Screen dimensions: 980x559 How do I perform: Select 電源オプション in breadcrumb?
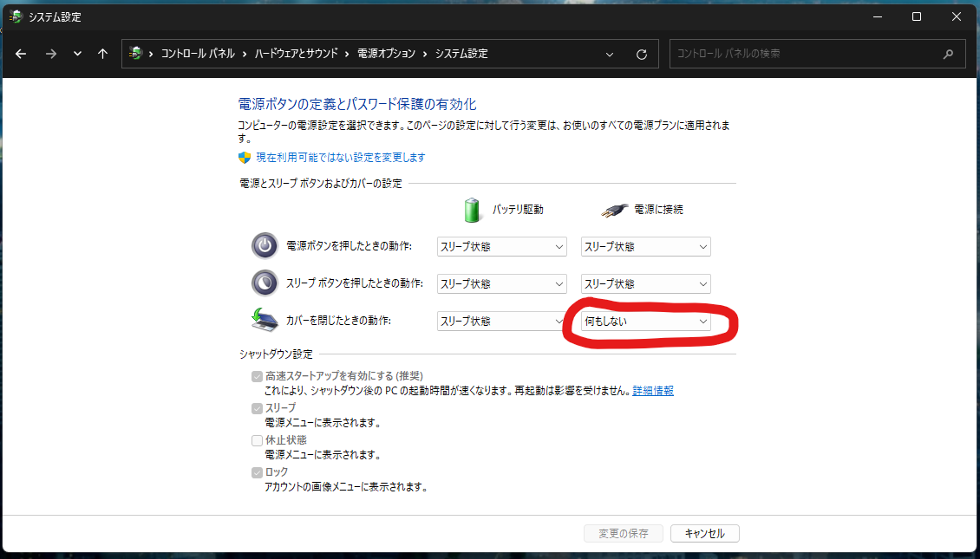pos(386,54)
